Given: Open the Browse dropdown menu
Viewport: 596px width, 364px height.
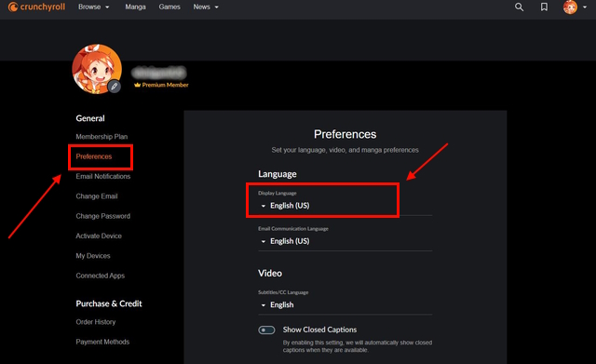Looking at the screenshot, I should pyautogui.click(x=93, y=7).
